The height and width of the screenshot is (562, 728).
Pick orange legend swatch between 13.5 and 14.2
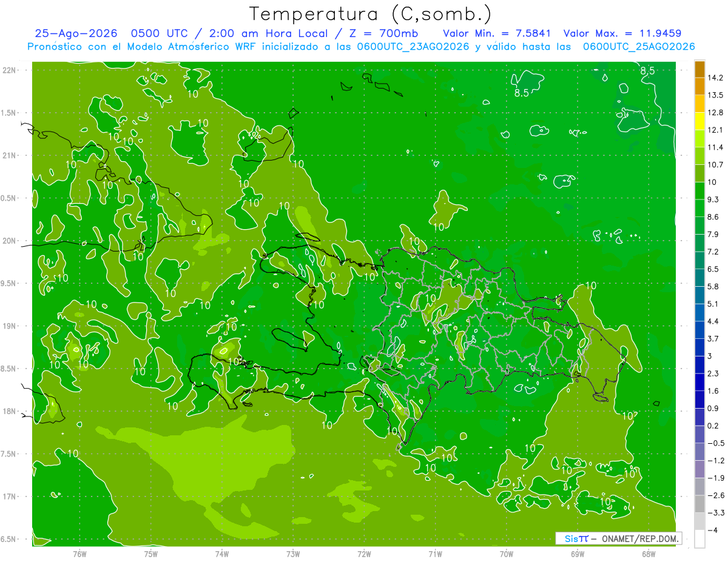(x=699, y=87)
